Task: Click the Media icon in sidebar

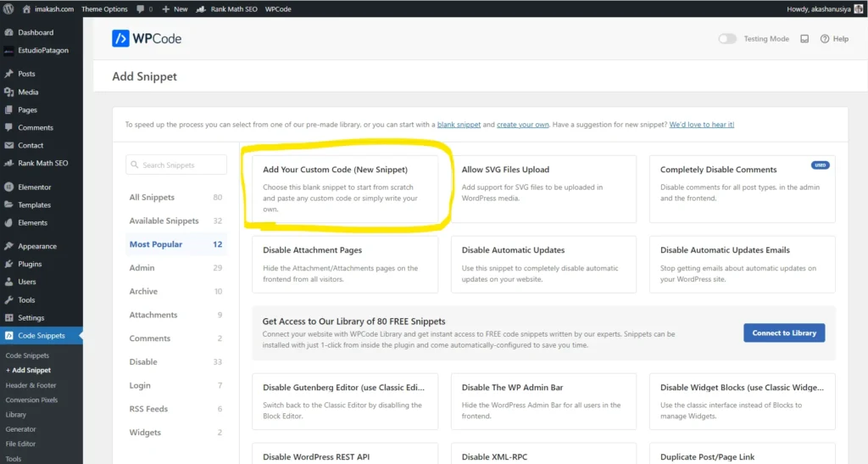Action: click(x=8, y=92)
